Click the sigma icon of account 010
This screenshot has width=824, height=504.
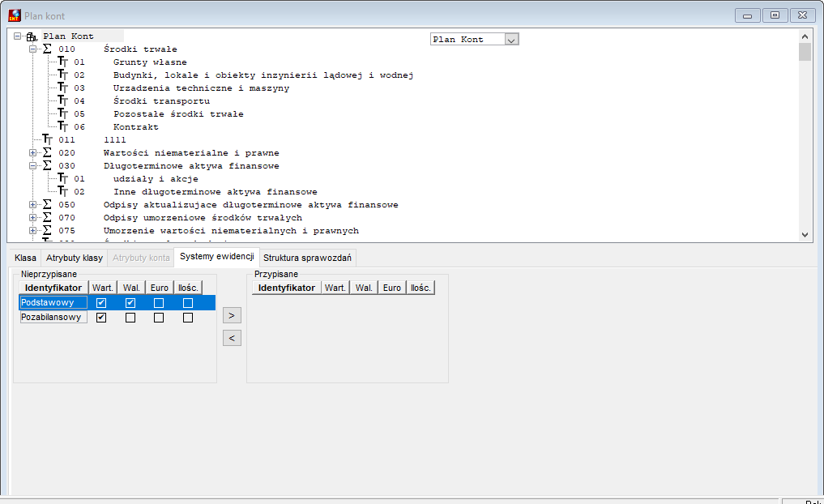point(47,49)
